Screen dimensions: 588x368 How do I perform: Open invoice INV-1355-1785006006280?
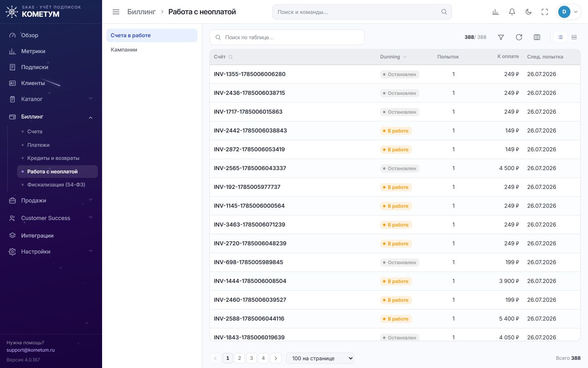point(249,74)
